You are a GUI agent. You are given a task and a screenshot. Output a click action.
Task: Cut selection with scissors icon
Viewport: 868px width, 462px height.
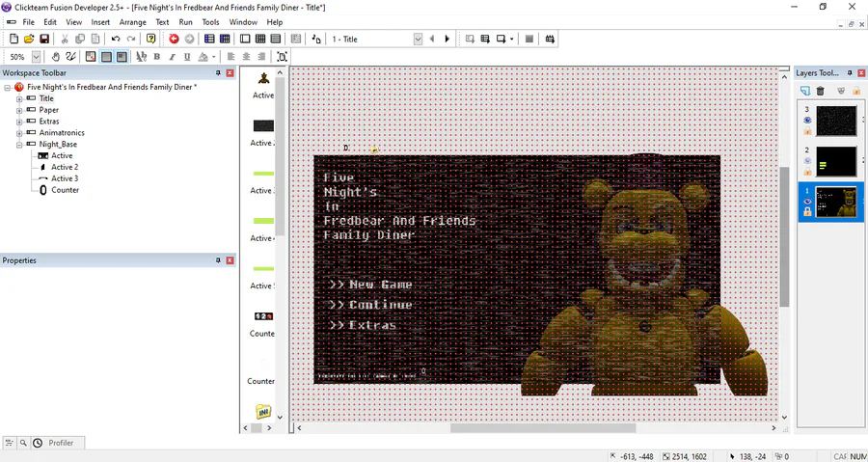(65, 39)
